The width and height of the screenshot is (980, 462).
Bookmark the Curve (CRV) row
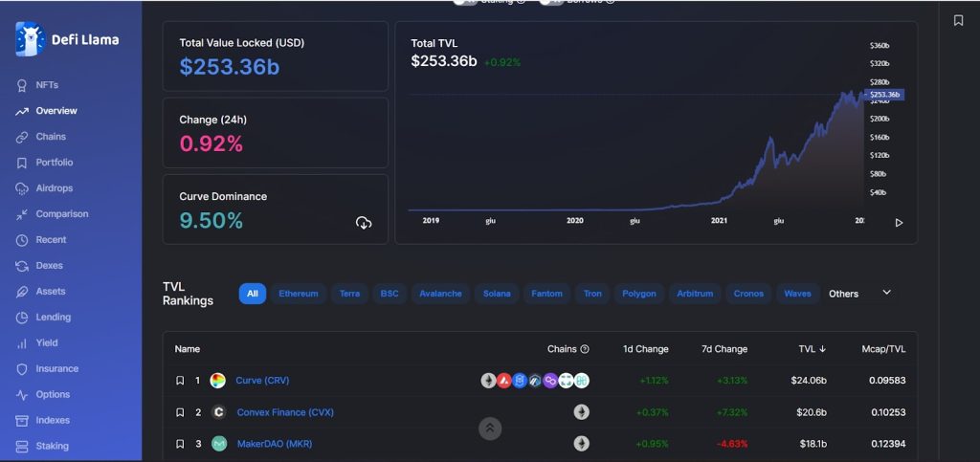180,380
